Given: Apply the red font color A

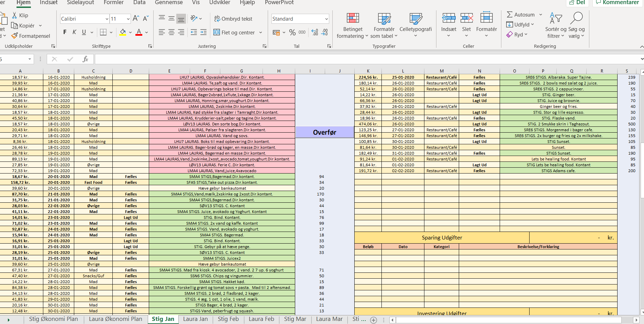Looking at the screenshot, I should tap(139, 32).
